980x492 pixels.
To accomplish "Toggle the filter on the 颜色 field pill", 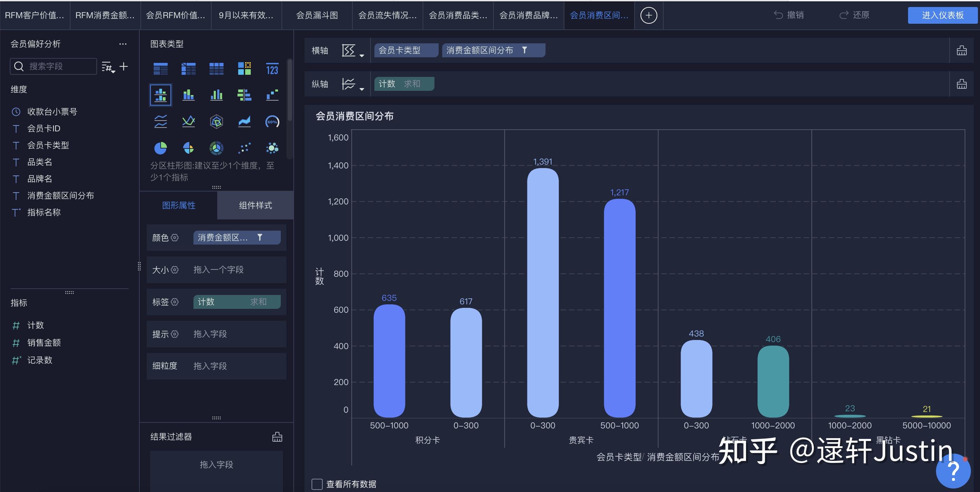I will click(260, 237).
